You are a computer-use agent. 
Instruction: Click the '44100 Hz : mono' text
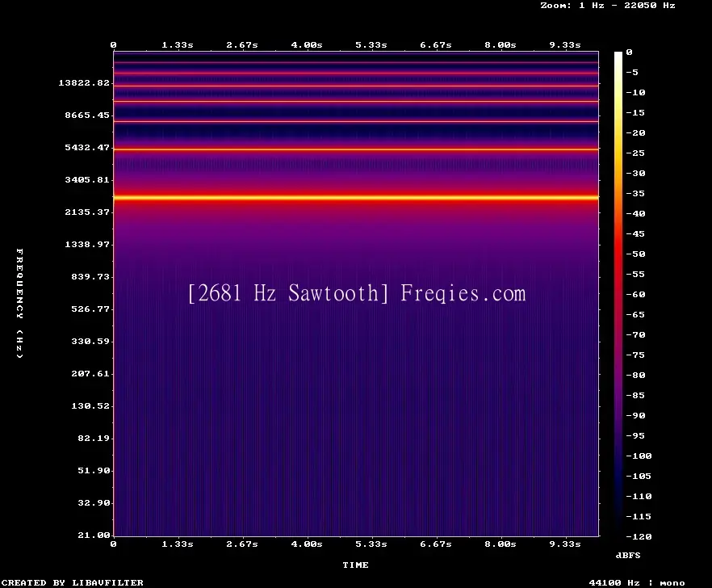[x=637, y=582]
